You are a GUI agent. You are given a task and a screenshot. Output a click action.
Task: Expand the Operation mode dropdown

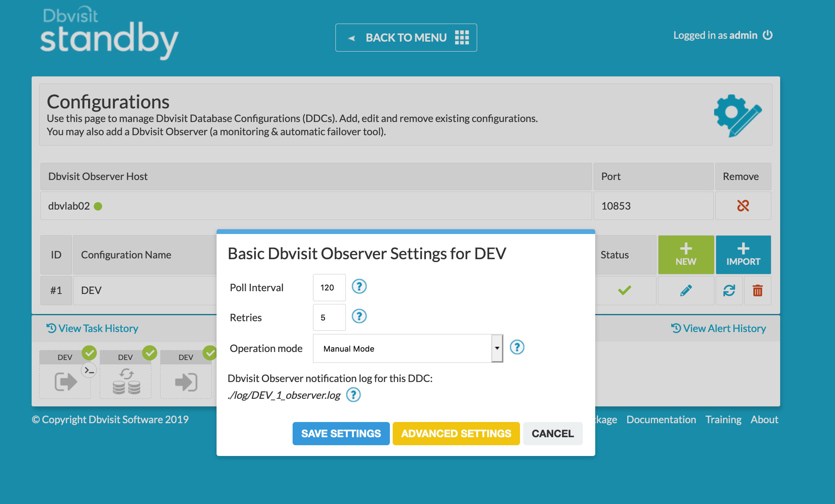[x=408, y=348]
